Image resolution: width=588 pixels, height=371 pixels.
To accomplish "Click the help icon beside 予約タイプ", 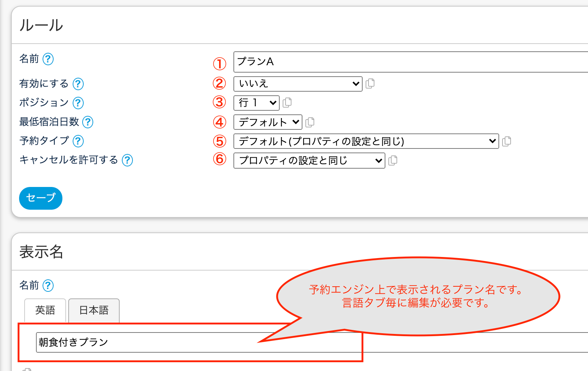I will coord(78,141).
